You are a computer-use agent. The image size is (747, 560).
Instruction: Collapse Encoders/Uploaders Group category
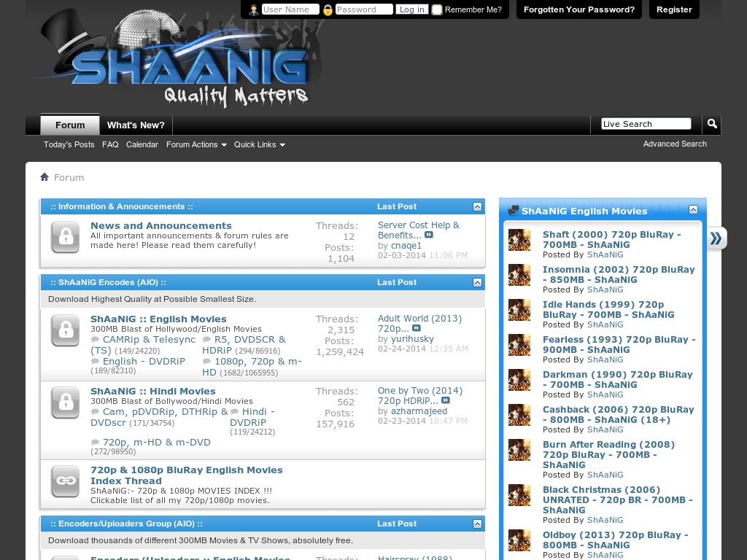(477, 524)
